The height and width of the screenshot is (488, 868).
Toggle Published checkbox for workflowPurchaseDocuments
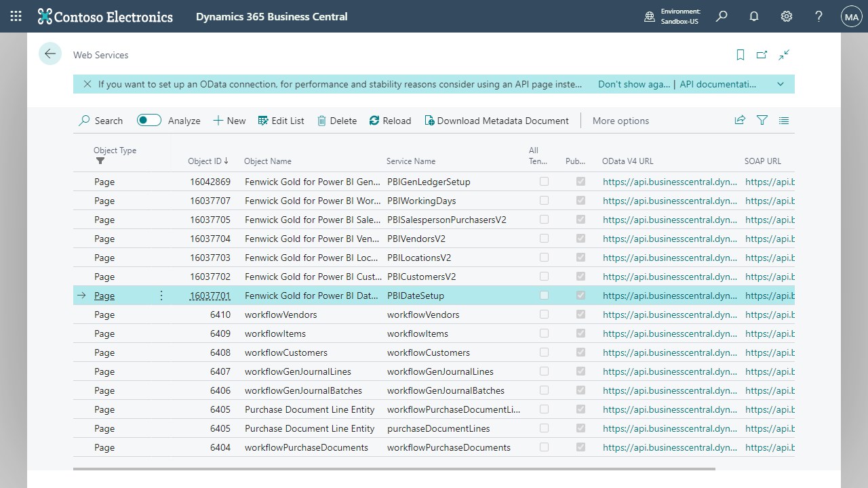pos(580,447)
